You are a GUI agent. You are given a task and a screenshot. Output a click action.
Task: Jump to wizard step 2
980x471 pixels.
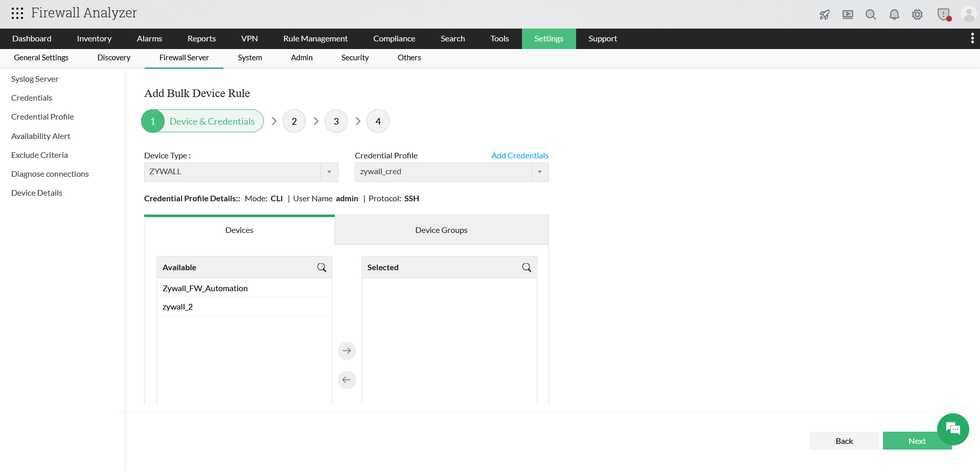[x=294, y=121]
